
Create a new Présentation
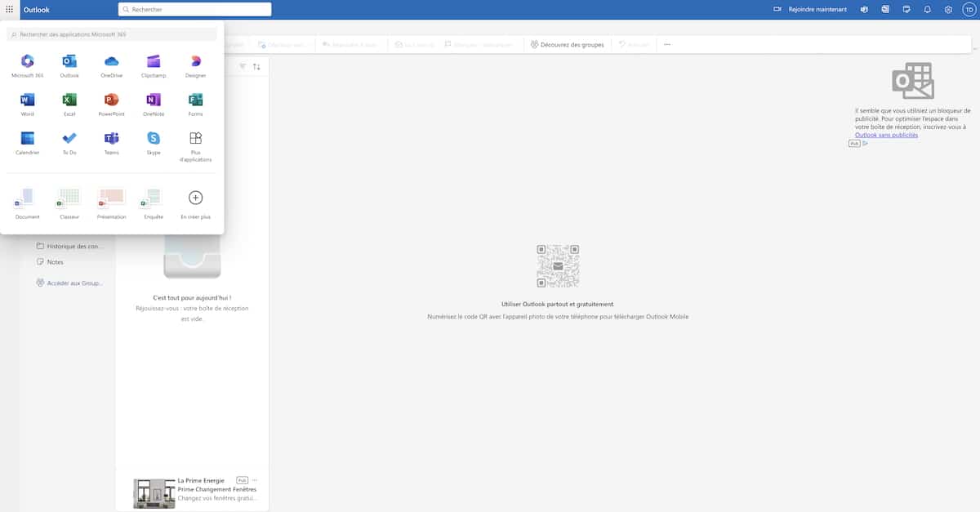(112, 203)
